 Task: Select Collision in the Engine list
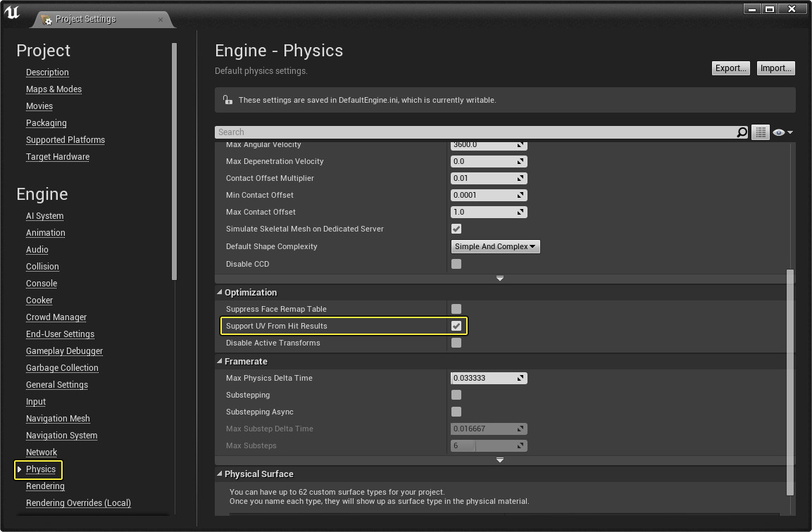[x=42, y=267]
